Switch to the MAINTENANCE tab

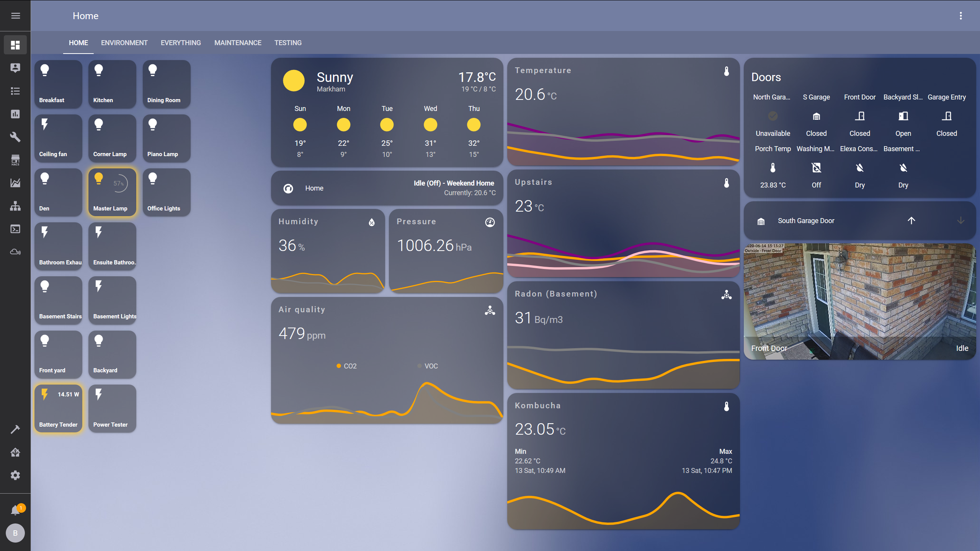tap(237, 43)
